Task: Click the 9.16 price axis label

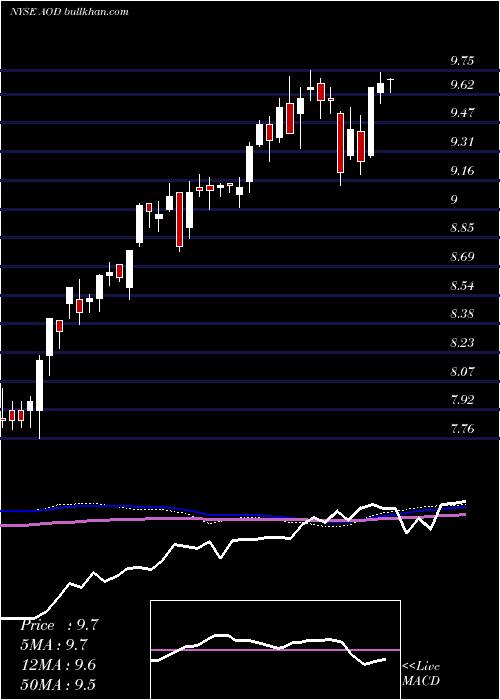Action: [x=462, y=171]
